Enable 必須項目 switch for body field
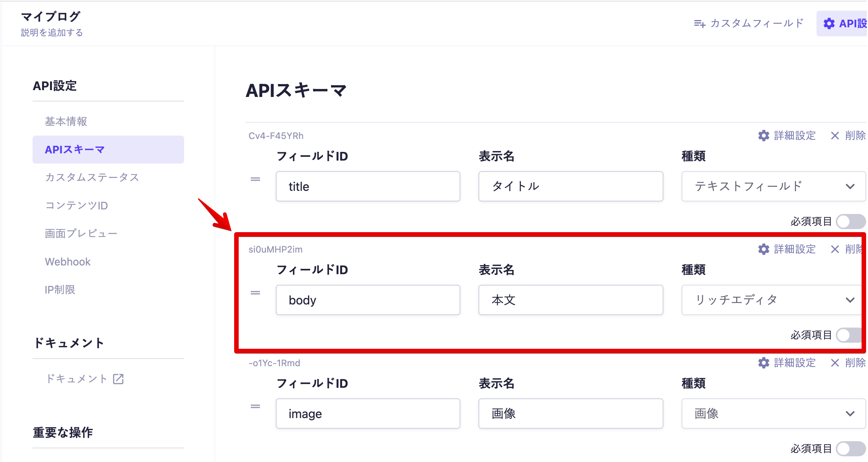This screenshot has width=868, height=462. point(849,335)
